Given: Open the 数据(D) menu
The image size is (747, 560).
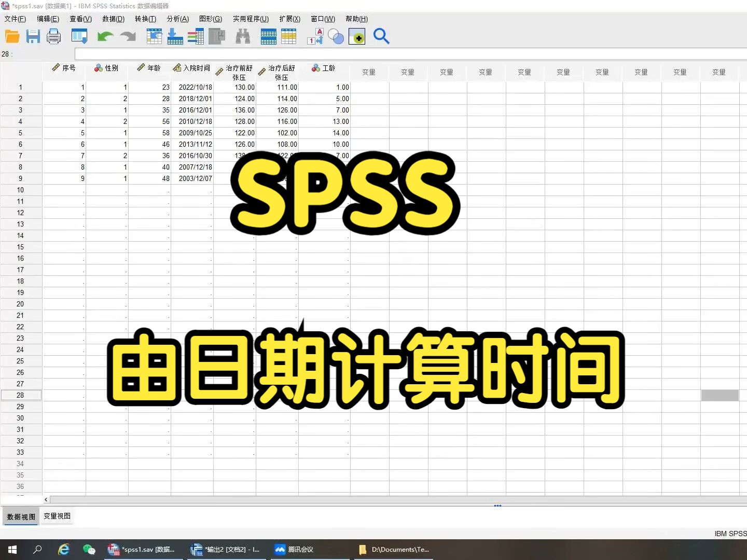Looking at the screenshot, I should (x=113, y=19).
